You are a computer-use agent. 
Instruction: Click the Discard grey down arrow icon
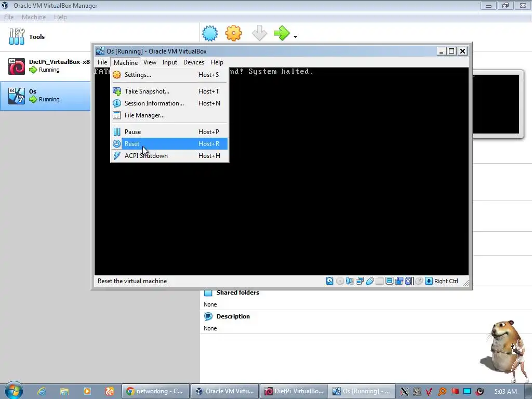(260, 33)
